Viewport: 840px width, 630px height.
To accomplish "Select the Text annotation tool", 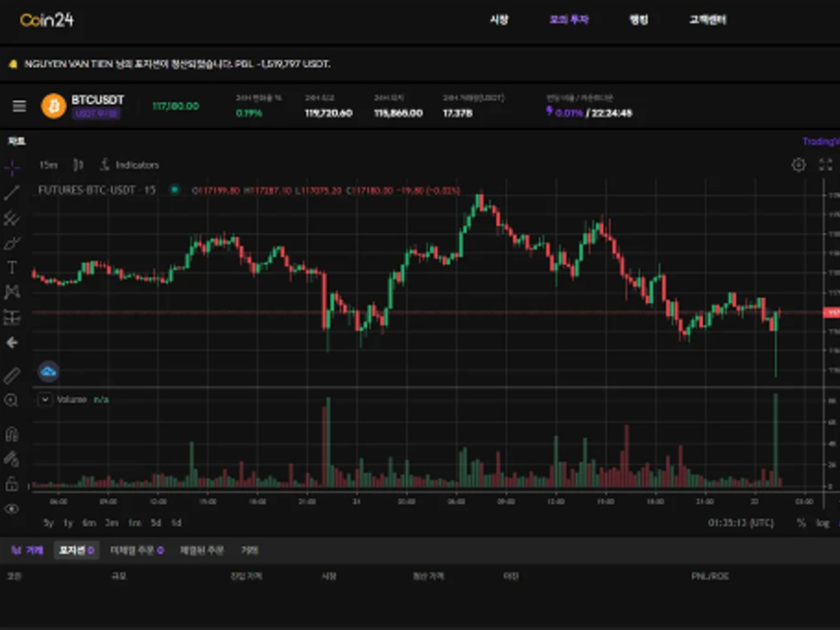I will [x=12, y=267].
